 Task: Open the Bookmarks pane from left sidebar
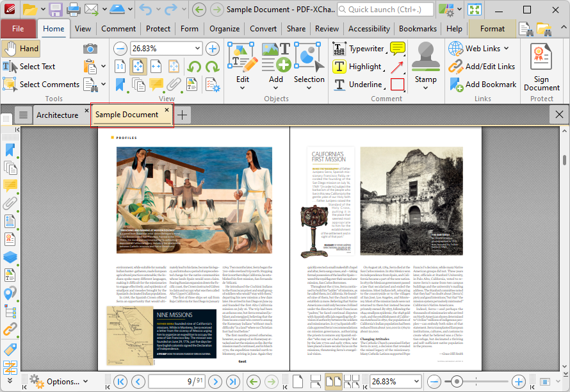tap(10, 150)
